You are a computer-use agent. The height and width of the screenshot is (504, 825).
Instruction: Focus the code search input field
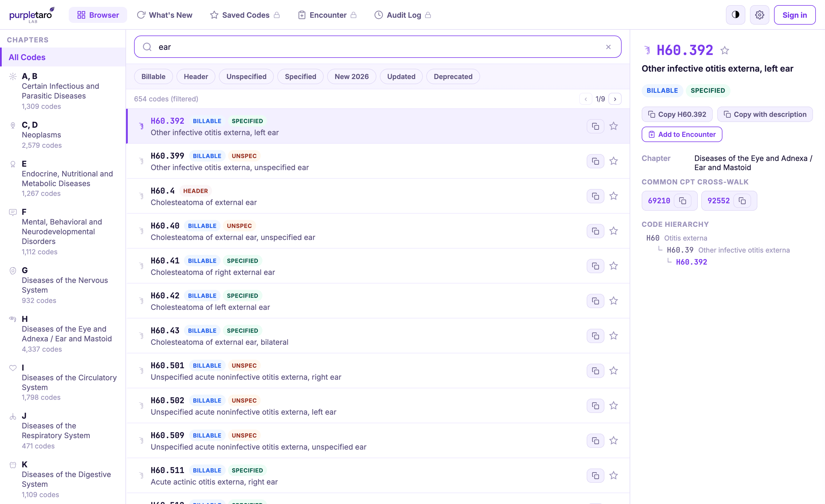click(377, 47)
